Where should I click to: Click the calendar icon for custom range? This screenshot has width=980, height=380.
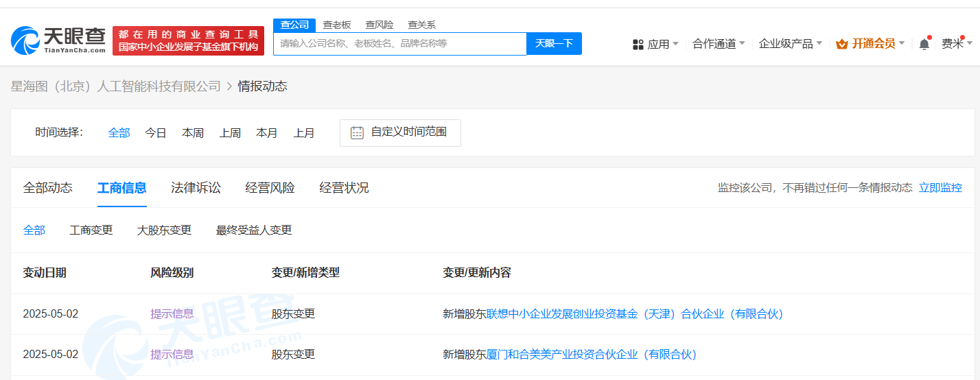click(x=357, y=132)
